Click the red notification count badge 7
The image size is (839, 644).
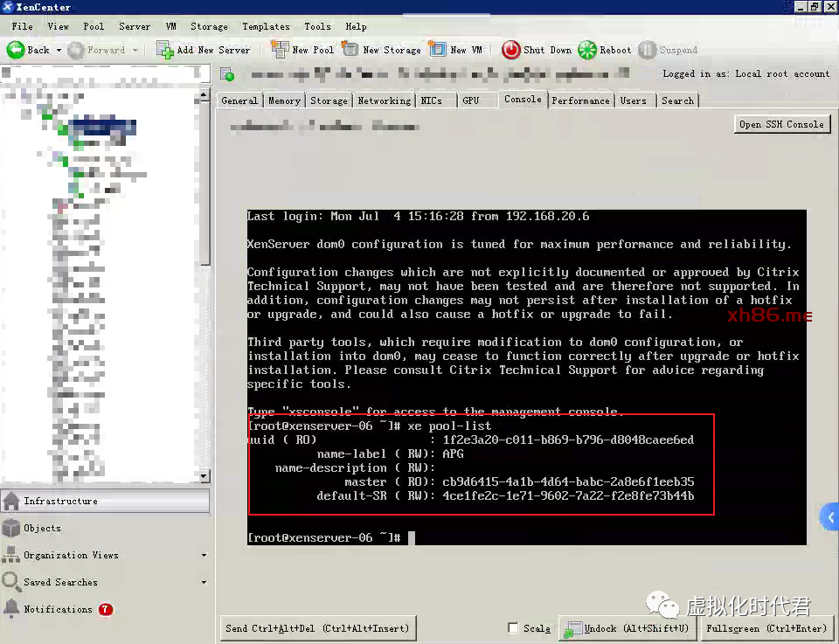(x=106, y=609)
